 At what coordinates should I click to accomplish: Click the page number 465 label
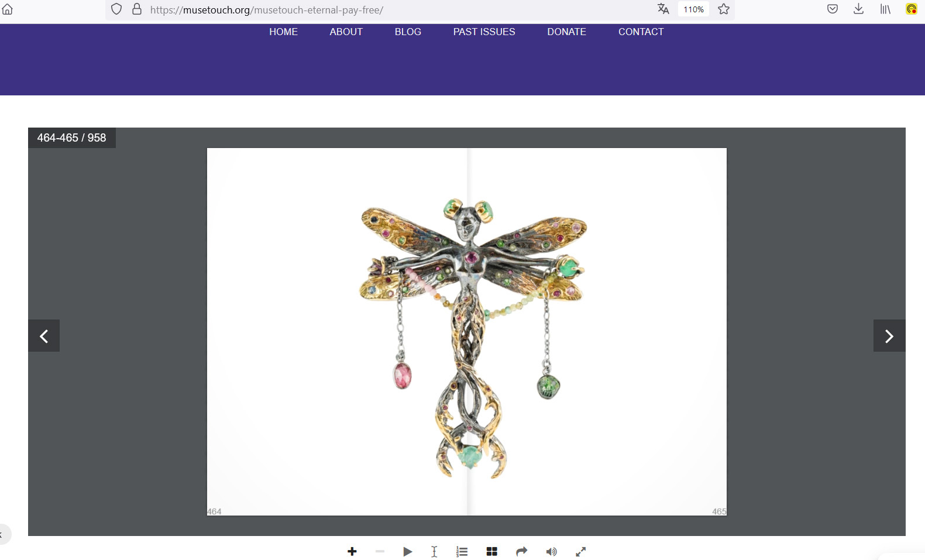tap(719, 511)
